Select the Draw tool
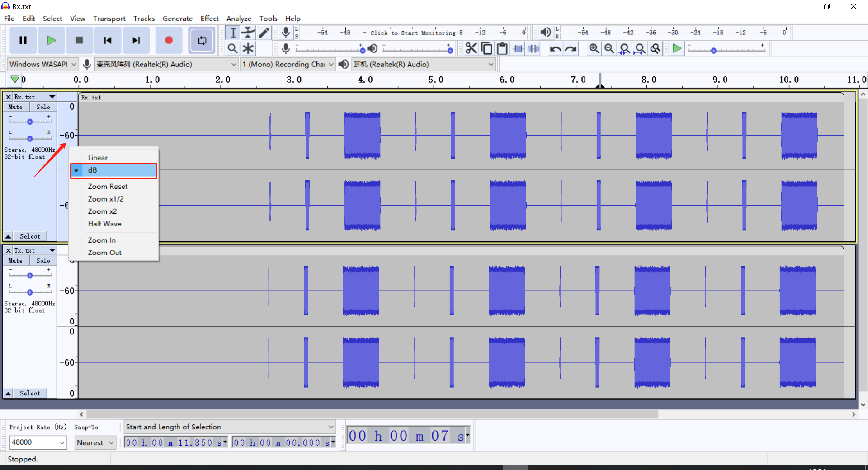 tap(264, 32)
